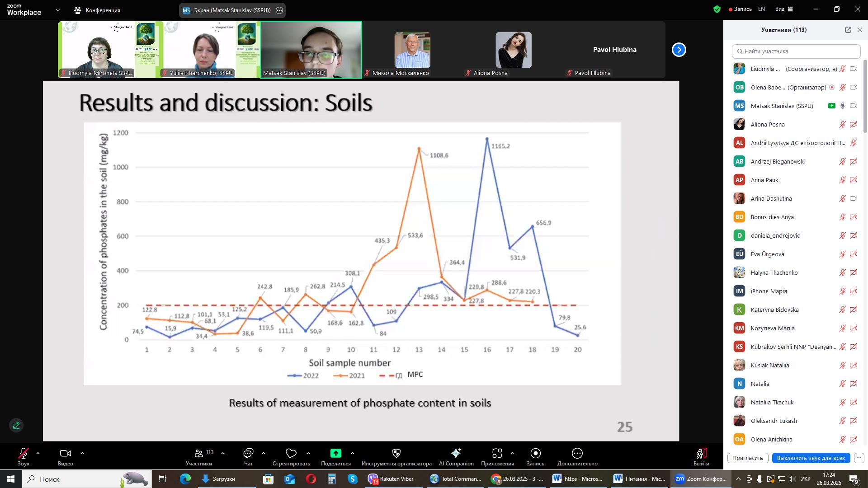Click the participant search field
Screen dimensions: 868x488
click(796, 52)
